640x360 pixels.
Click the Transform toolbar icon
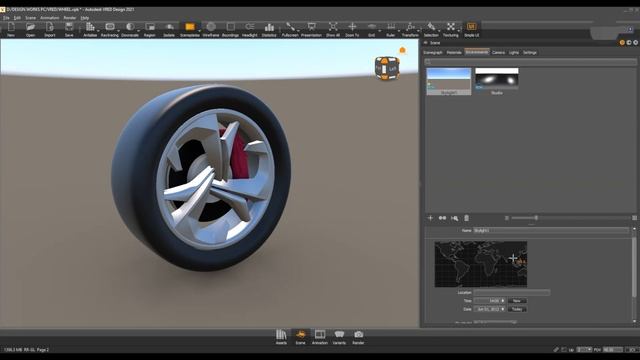click(x=410, y=27)
